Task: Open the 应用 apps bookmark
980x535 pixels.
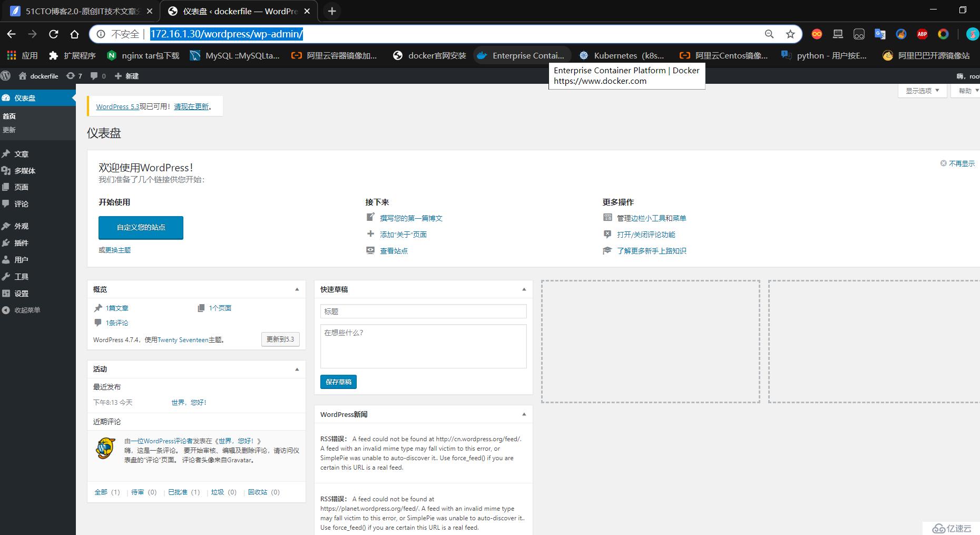Action: 22,55
